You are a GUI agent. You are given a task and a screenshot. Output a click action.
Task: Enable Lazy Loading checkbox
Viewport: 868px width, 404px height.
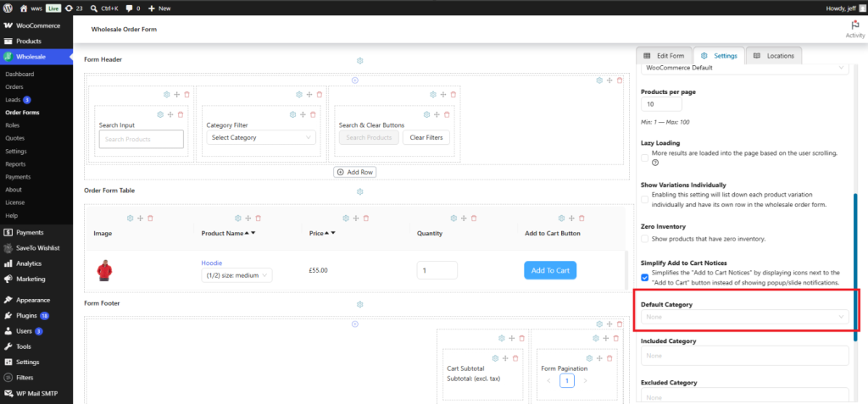tap(644, 158)
